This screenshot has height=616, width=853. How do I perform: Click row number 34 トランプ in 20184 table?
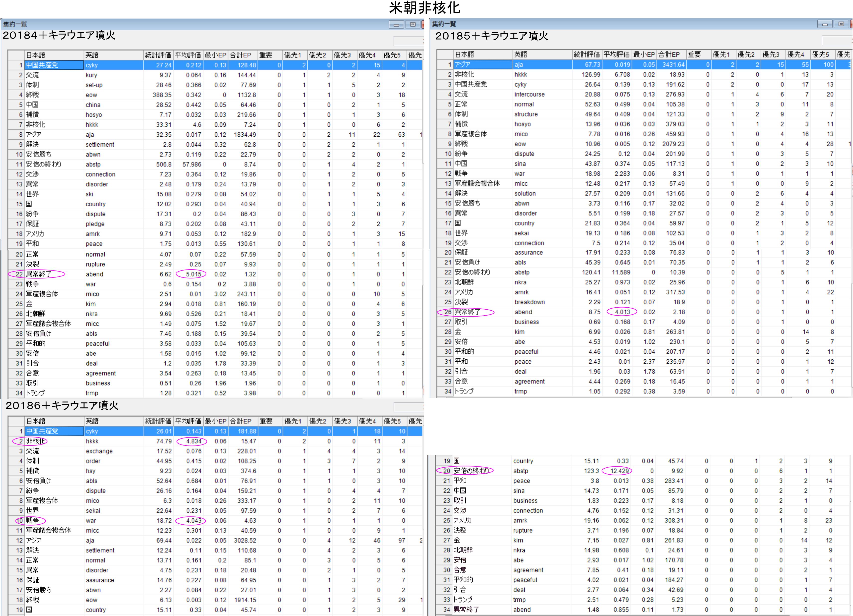pos(19,393)
